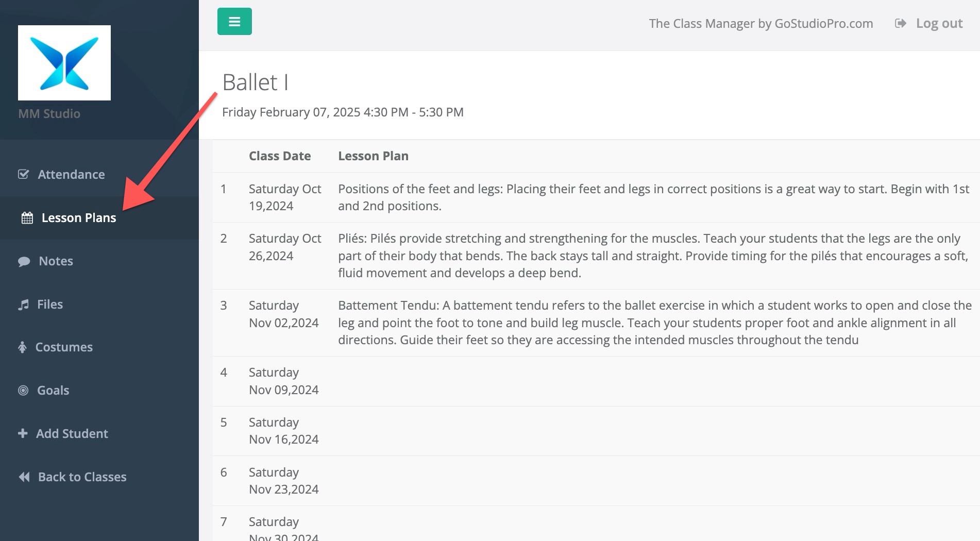Select the Saturday Nov 23,2024 date cell
This screenshot has width=980, height=541.
284,481
